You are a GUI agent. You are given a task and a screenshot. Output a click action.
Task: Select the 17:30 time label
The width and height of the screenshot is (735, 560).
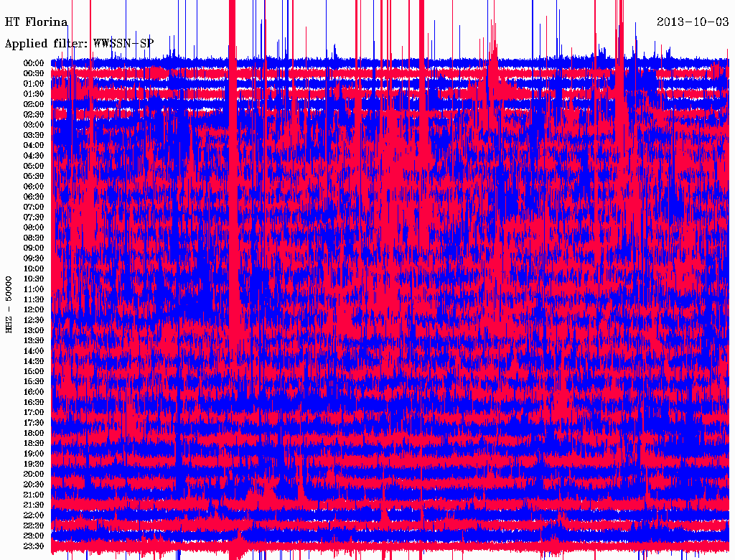[34, 423]
